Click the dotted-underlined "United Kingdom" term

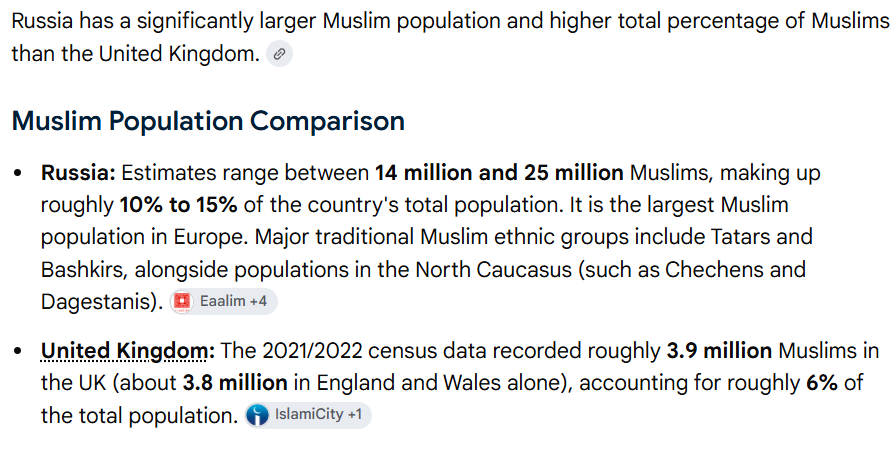(125, 351)
